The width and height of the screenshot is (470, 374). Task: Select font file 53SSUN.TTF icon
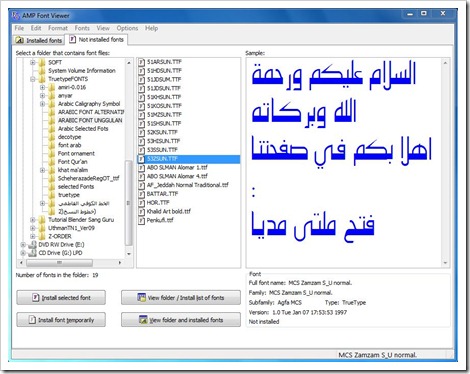click(142, 150)
